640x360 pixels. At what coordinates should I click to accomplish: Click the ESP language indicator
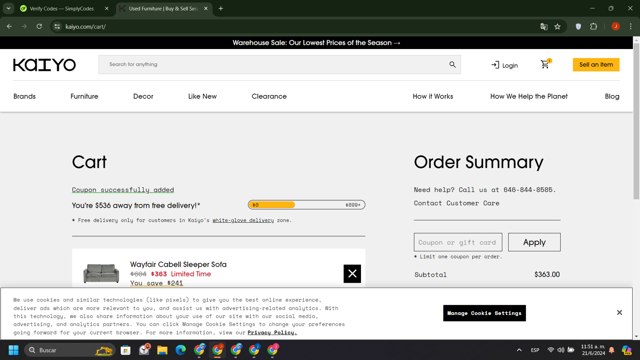(x=535, y=350)
